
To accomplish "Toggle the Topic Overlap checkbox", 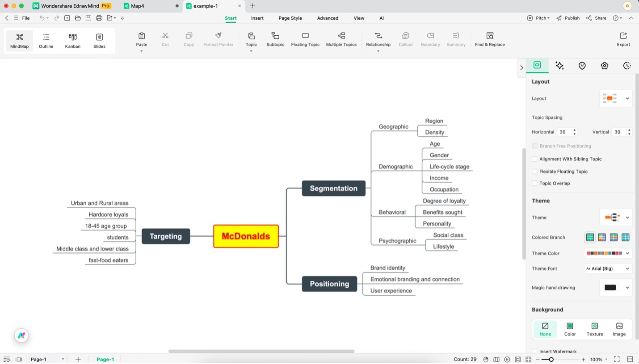I will coord(534,183).
